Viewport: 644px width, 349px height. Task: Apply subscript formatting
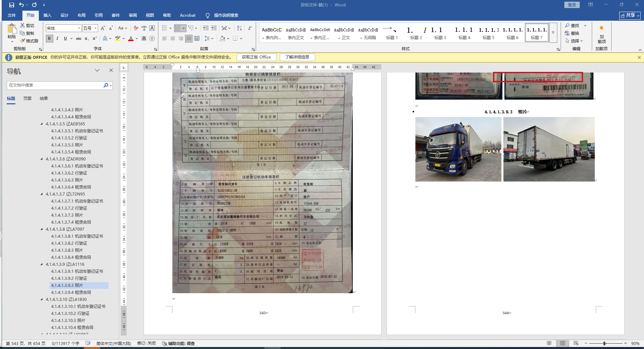(87, 38)
